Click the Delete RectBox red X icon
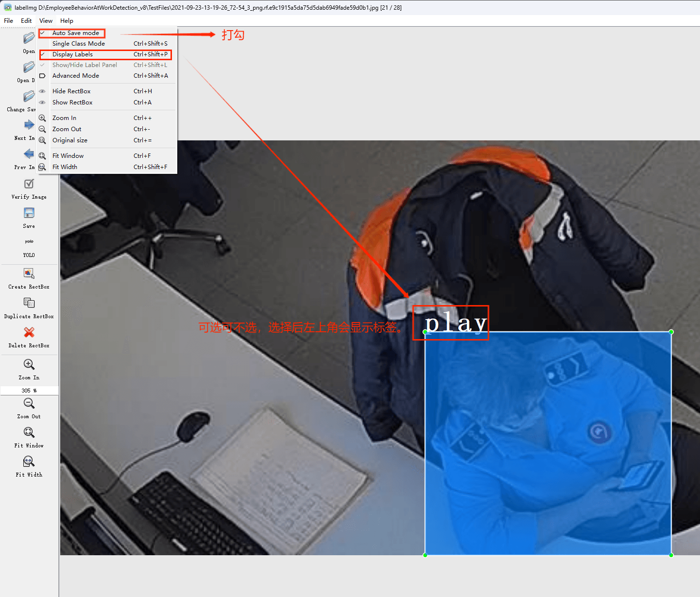Viewport: 700px width, 597px height. (29, 332)
